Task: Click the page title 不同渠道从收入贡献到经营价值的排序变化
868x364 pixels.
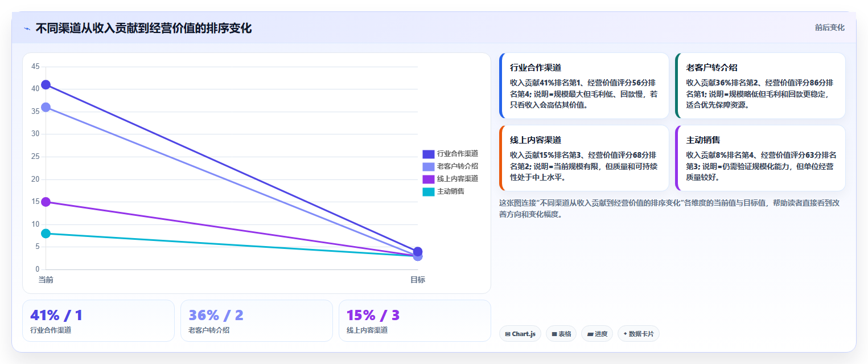Action: 143,28
